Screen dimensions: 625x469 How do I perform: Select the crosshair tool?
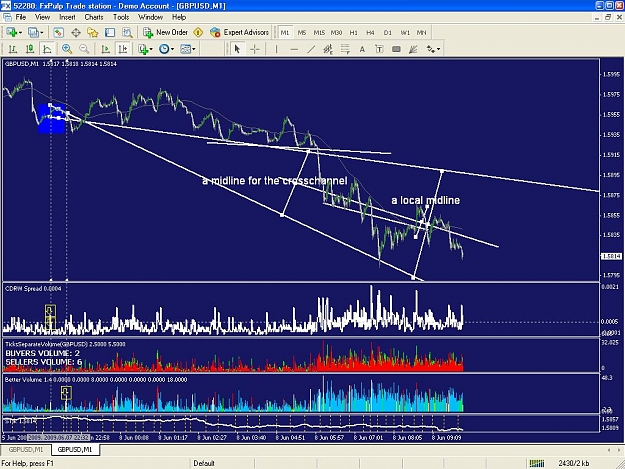(255, 49)
